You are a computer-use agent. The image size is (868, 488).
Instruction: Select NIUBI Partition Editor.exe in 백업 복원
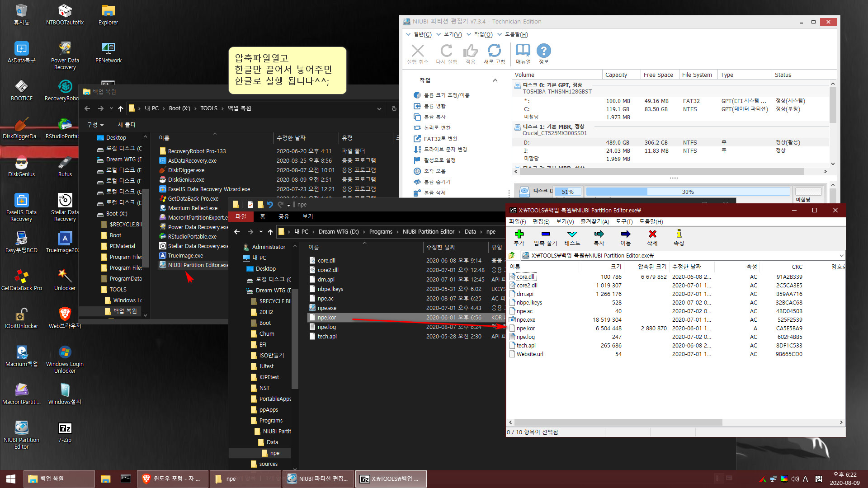(x=193, y=265)
